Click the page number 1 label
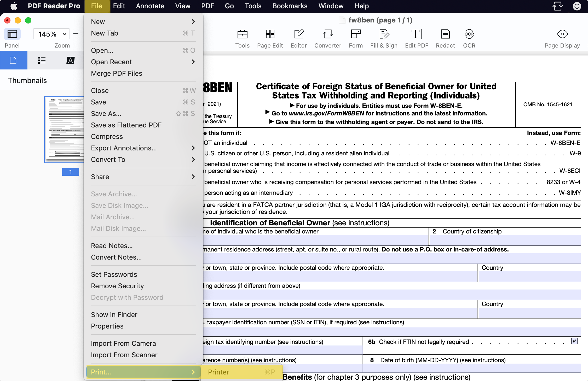This screenshot has height=381, width=588. (71, 172)
